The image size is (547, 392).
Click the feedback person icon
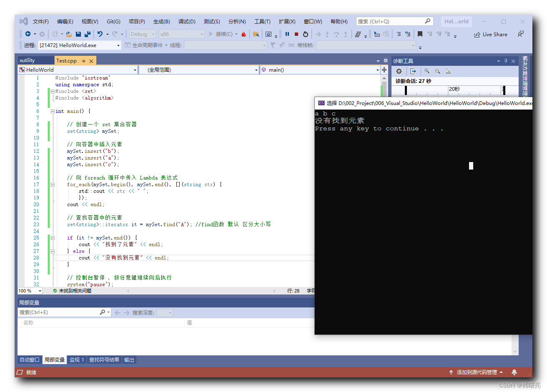521,34
